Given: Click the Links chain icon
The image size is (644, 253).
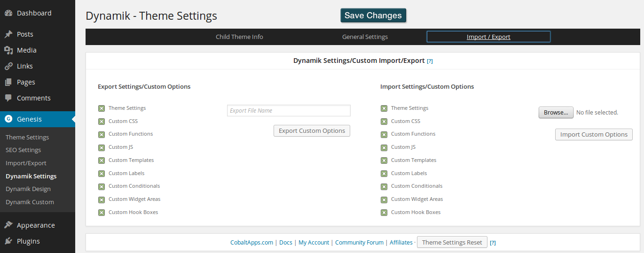Looking at the screenshot, I should point(8,66).
